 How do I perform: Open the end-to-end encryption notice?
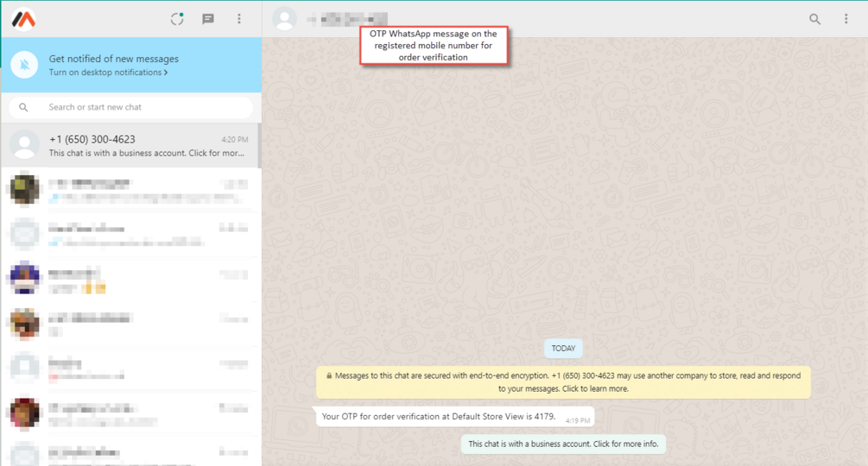click(563, 382)
